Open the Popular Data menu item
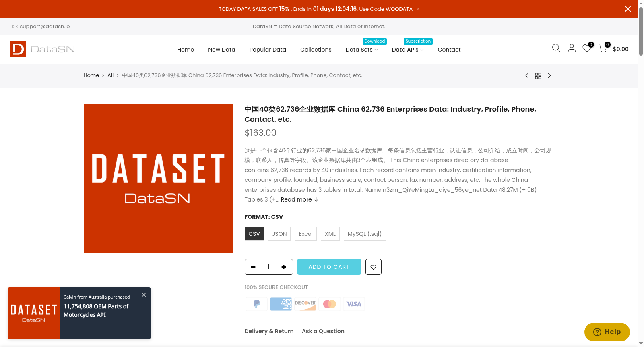Image resolution: width=644 pixels, height=347 pixels. pos(268,50)
